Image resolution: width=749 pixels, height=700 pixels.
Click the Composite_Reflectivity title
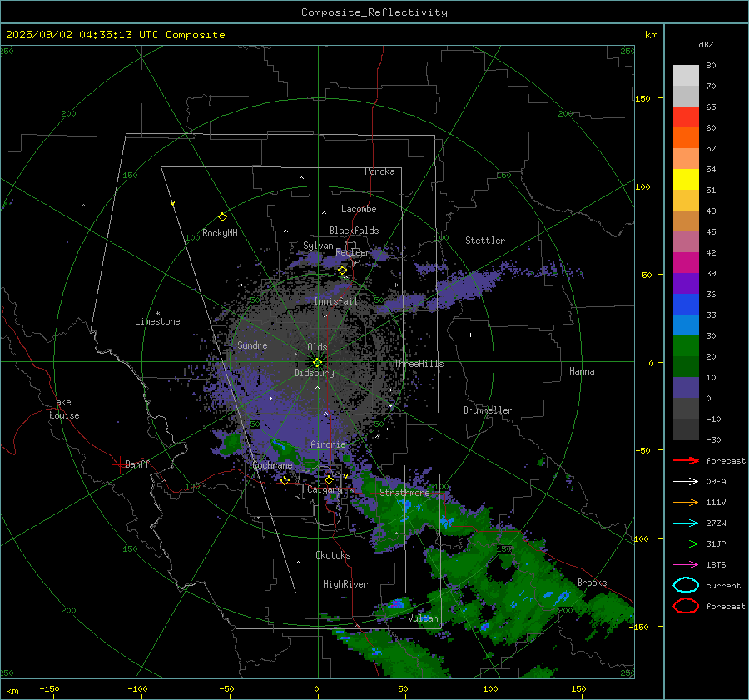coord(374,12)
